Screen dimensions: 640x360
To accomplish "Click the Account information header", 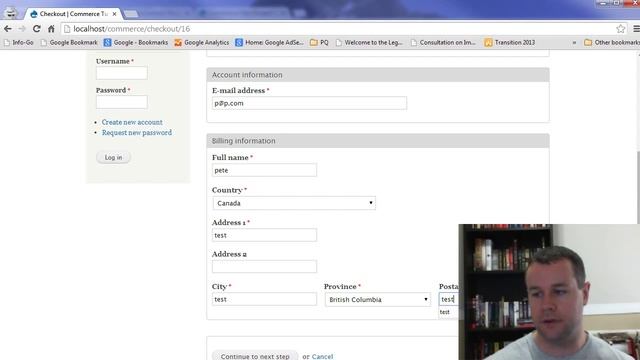I will click(x=378, y=75).
